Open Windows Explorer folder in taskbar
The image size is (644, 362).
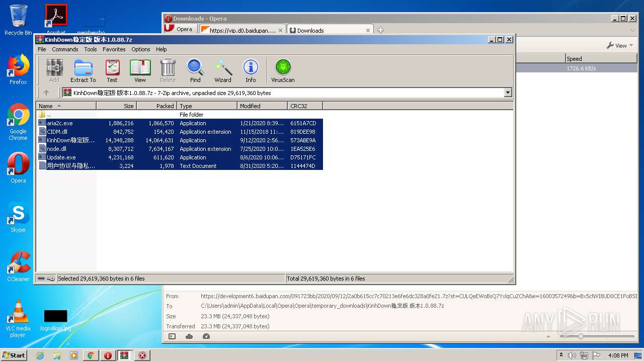point(57,355)
